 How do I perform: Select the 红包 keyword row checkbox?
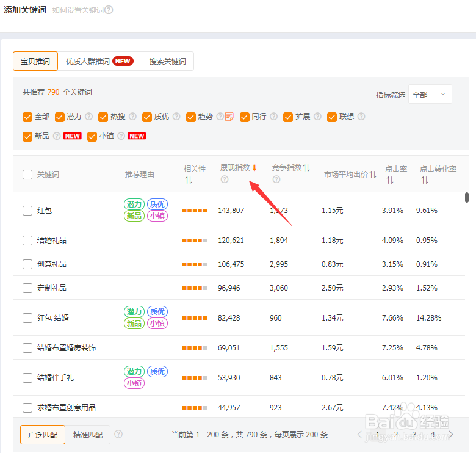(x=27, y=211)
